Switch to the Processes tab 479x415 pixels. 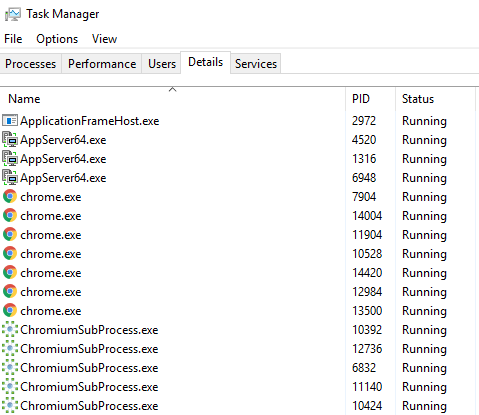31,64
